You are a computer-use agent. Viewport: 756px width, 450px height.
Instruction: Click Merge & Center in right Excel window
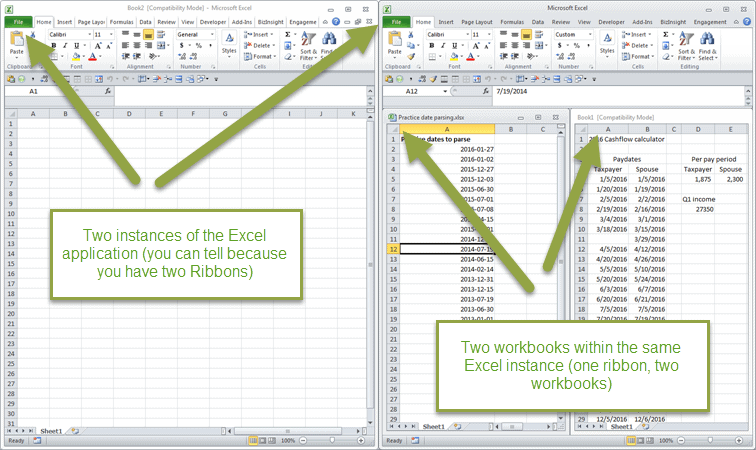(539, 45)
